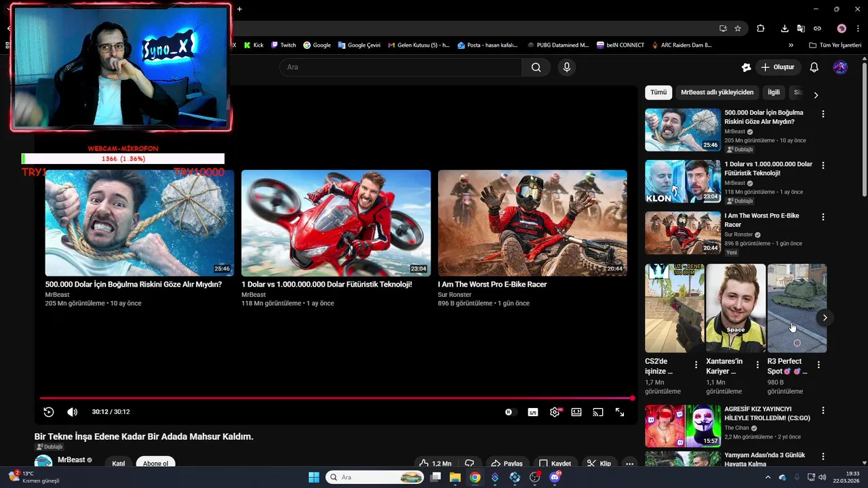Open the Google Çeviri bookmark

pyautogui.click(x=359, y=45)
